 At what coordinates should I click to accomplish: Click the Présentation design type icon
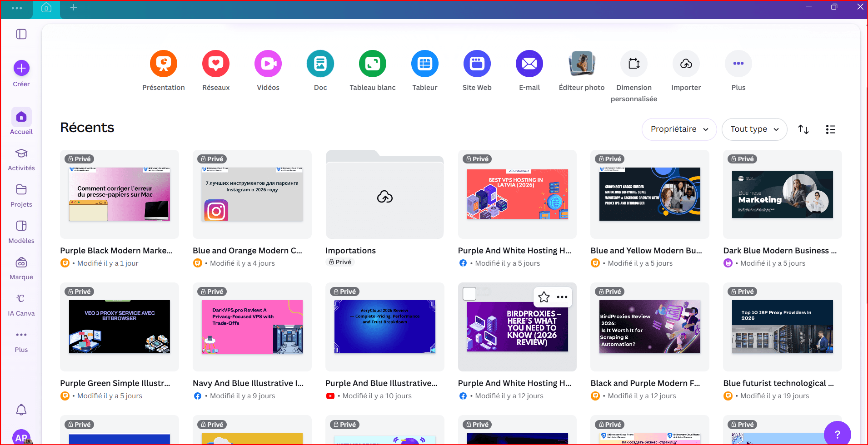163,64
